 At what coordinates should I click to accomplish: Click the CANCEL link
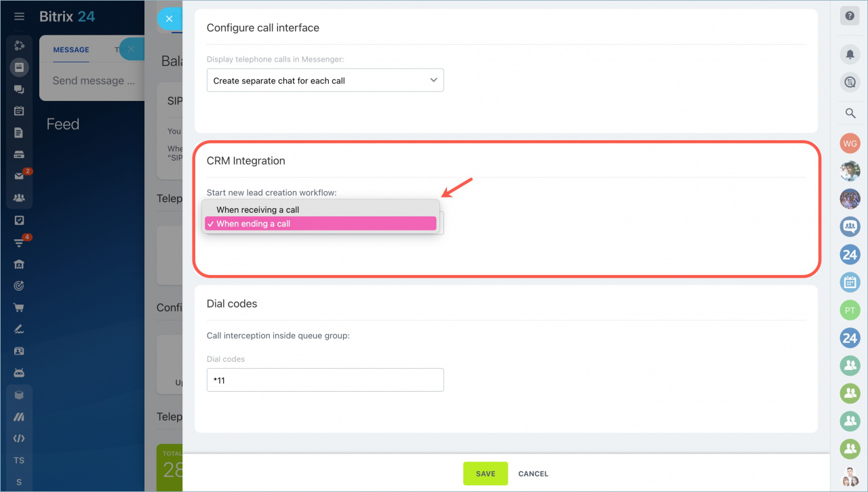click(x=533, y=474)
